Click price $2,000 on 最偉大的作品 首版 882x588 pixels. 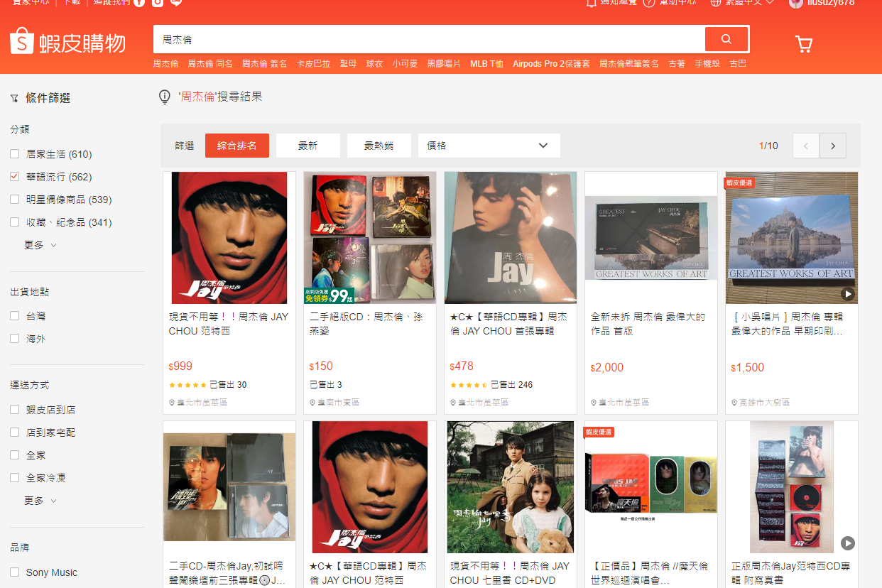click(607, 368)
